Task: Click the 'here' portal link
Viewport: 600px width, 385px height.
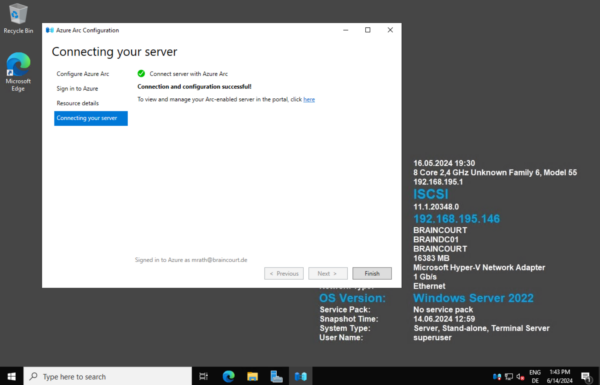Action: click(309, 100)
